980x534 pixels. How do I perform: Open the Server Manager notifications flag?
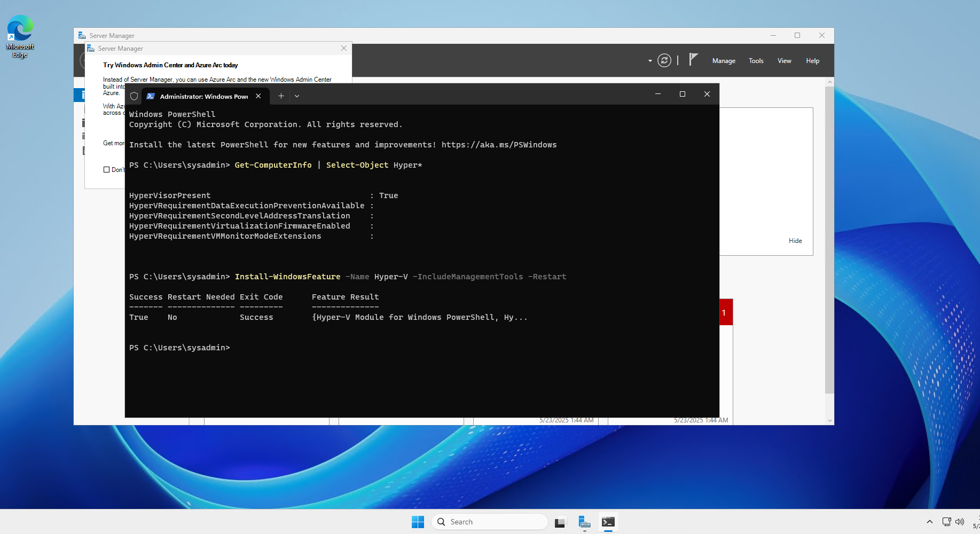point(693,60)
